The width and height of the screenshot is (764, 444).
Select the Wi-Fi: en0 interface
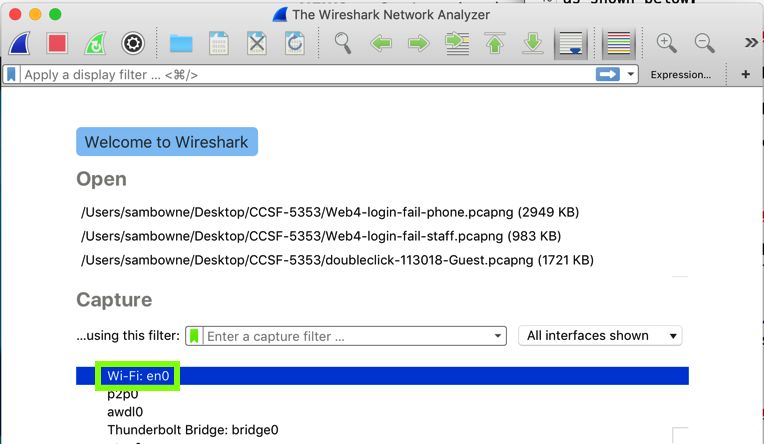coord(138,376)
